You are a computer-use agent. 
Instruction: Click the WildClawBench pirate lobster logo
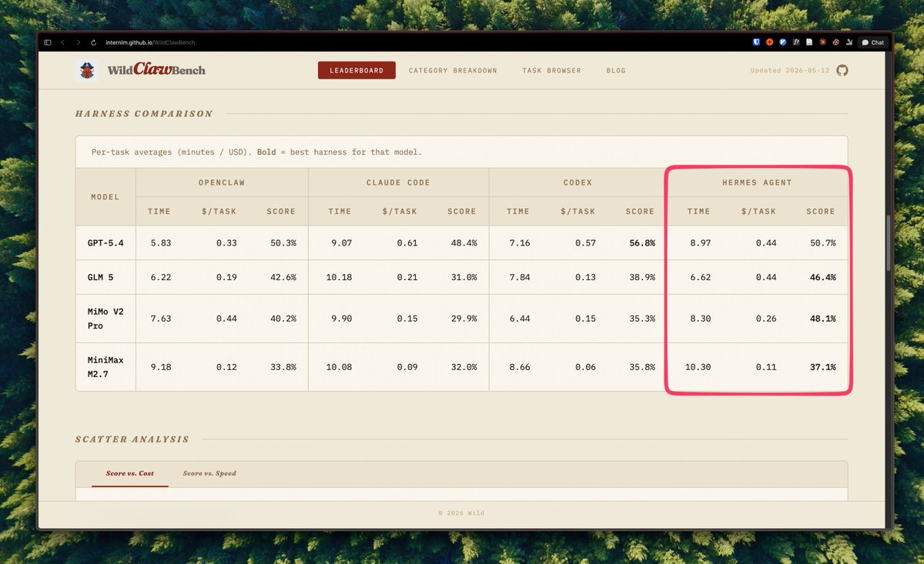click(x=88, y=70)
